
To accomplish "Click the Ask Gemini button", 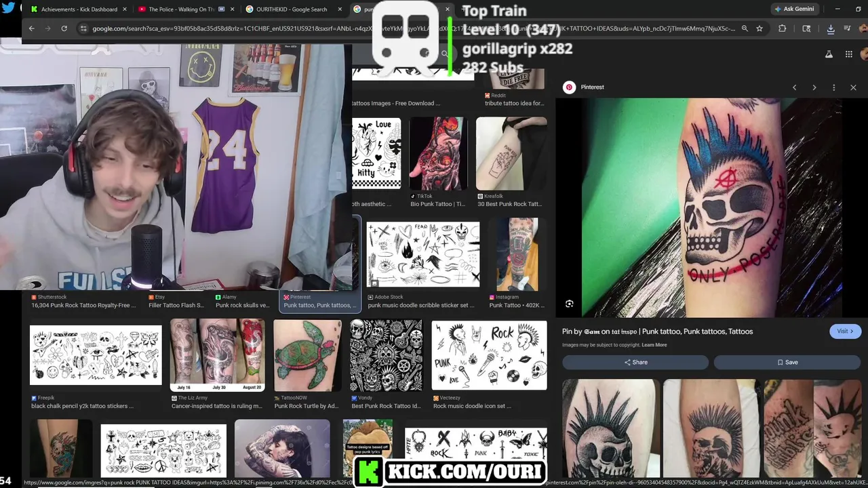I will [794, 9].
